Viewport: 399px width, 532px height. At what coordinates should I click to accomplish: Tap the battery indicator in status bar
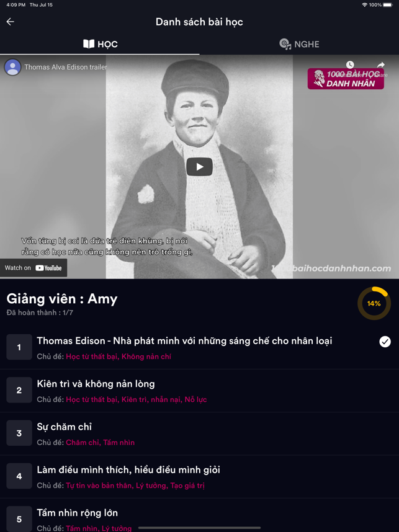[x=388, y=5]
